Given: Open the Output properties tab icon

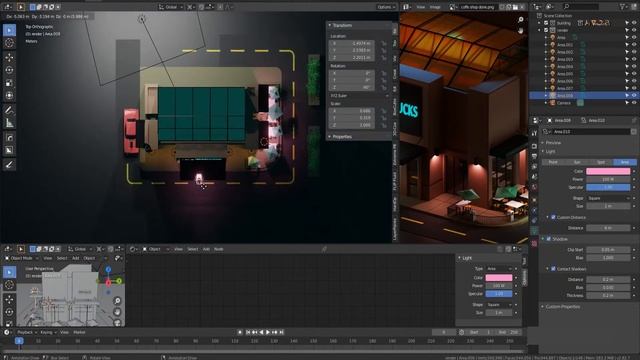Looking at the screenshot, I should point(534,156).
